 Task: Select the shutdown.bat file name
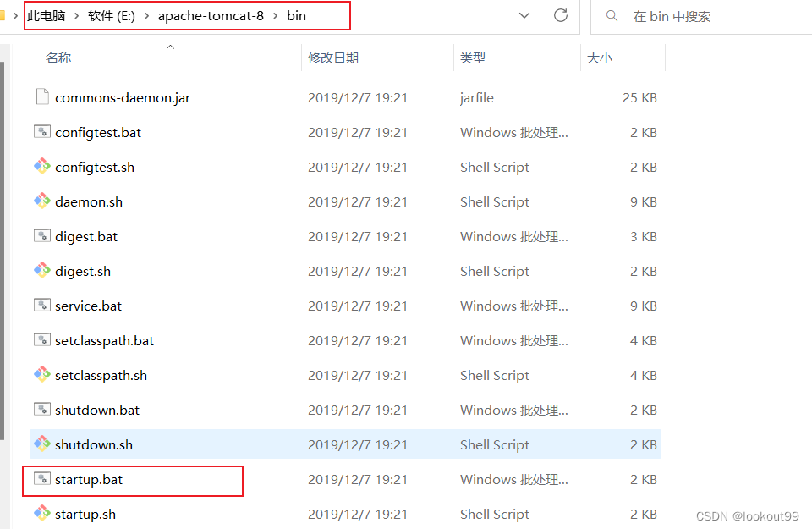click(97, 411)
